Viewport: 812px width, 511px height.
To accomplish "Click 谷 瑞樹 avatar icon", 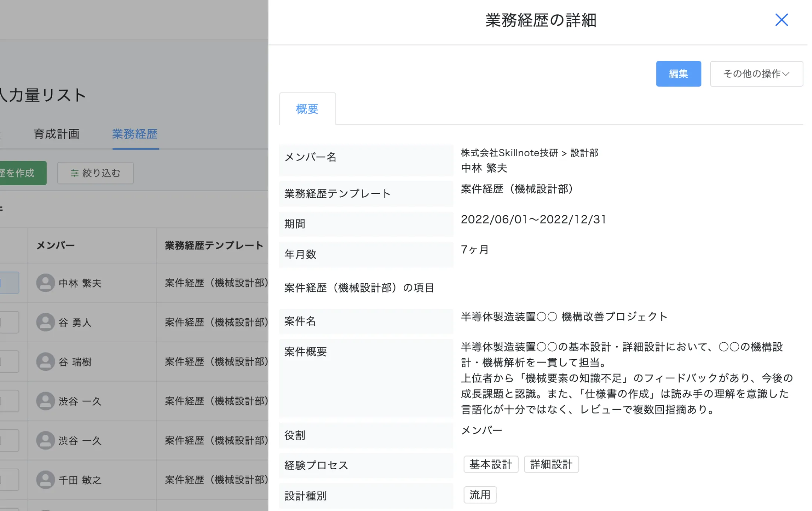I will click(x=45, y=362).
